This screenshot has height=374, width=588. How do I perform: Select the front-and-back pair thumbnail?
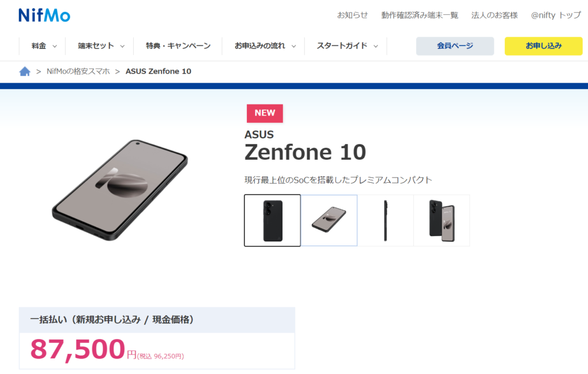(x=442, y=220)
